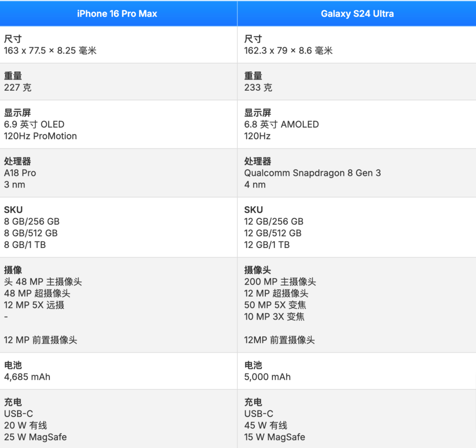Click the 12 MP 5X 远摄 line
The width and height of the screenshot is (476, 448).
[x=34, y=305]
